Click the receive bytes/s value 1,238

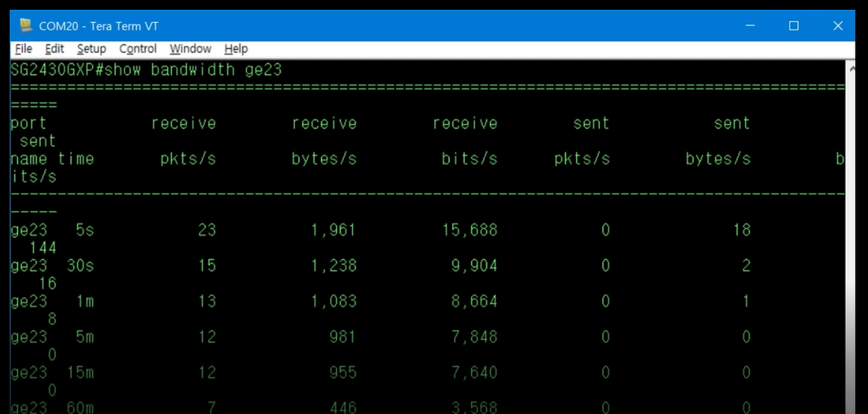(333, 266)
